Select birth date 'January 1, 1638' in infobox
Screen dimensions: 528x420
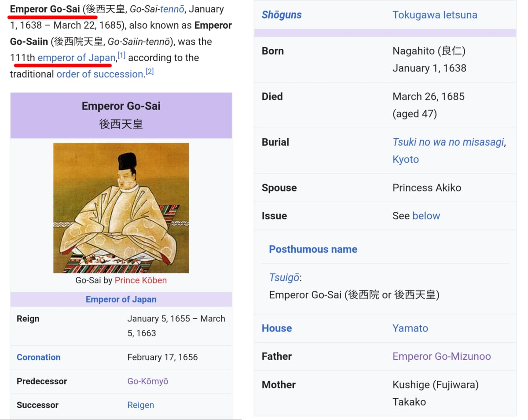point(429,68)
